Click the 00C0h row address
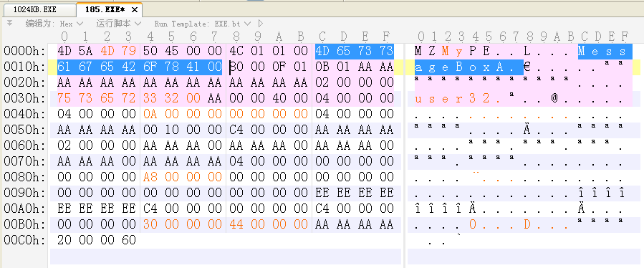The width and height of the screenshot is (644, 268). [x=24, y=240]
